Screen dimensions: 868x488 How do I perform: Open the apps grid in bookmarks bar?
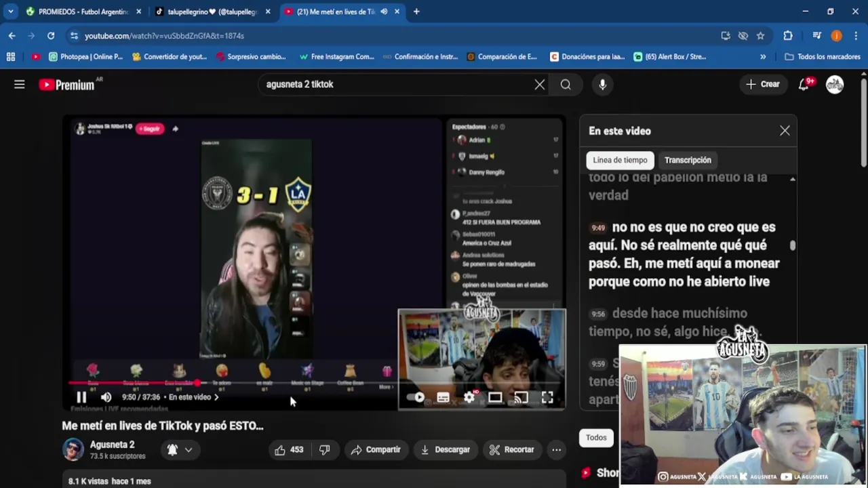(10, 57)
